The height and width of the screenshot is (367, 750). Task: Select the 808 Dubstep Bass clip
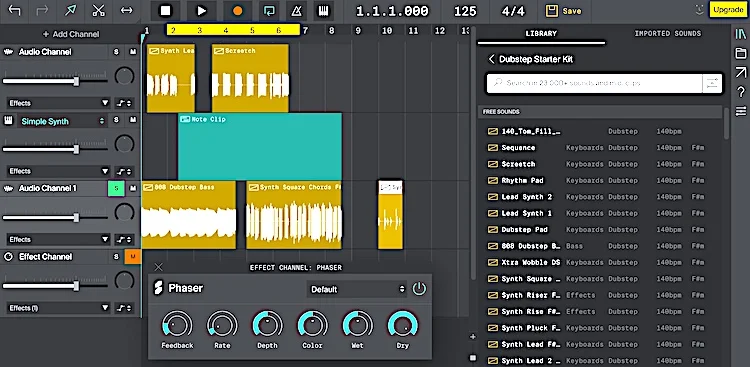coord(189,215)
